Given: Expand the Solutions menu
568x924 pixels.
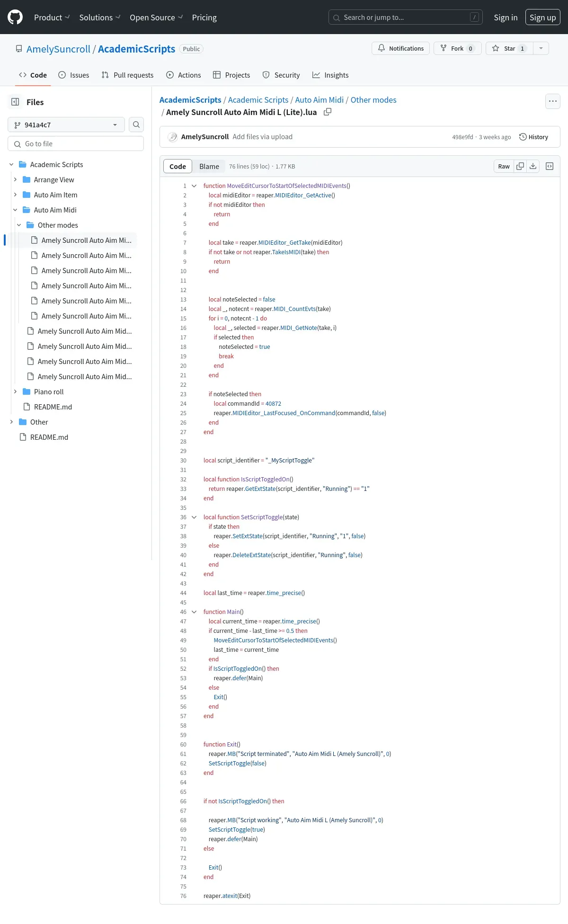Looking at the screenshot, I should click(x=100, y=18).
